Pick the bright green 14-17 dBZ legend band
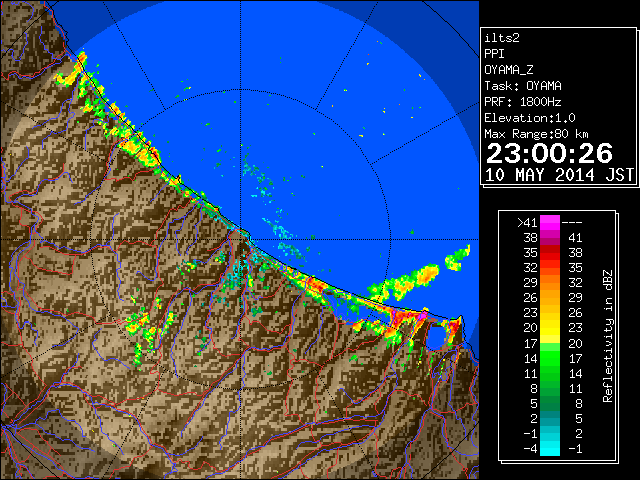This screenshot has width=640, height=480. coord(550,358)
